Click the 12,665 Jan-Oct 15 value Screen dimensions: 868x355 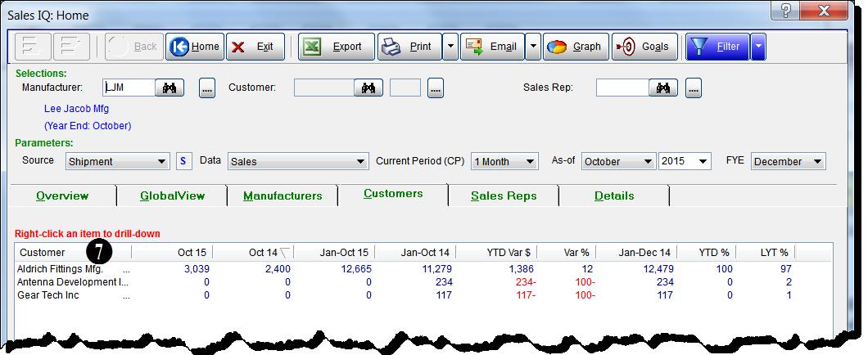click(x=355, y=269)
